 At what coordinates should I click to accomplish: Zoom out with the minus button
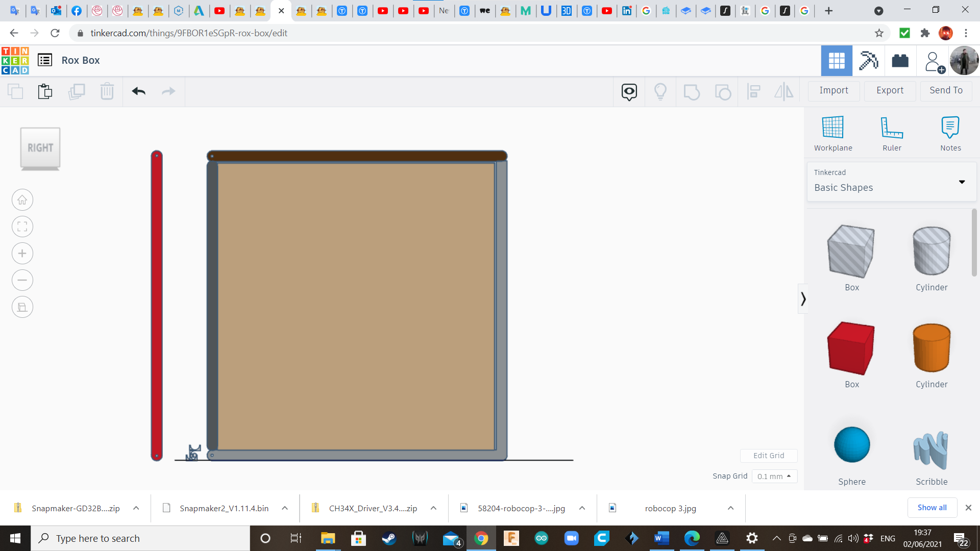[22, 280]
